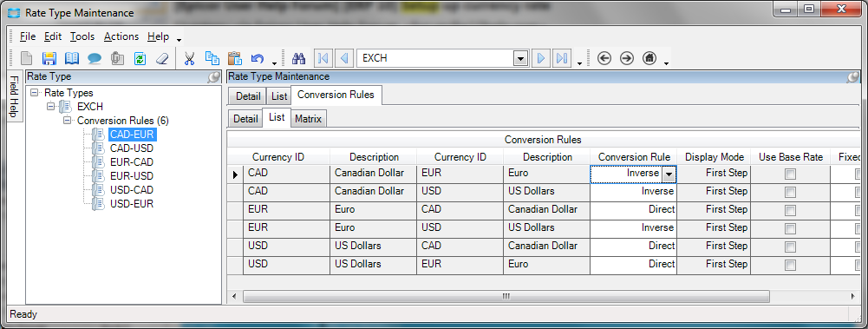
Task: Click the grid scrollbar left arrow
Action: point(233,296)
